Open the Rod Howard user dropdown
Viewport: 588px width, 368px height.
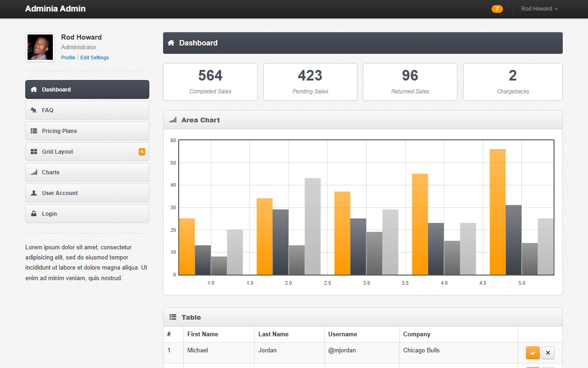(539, 9)
